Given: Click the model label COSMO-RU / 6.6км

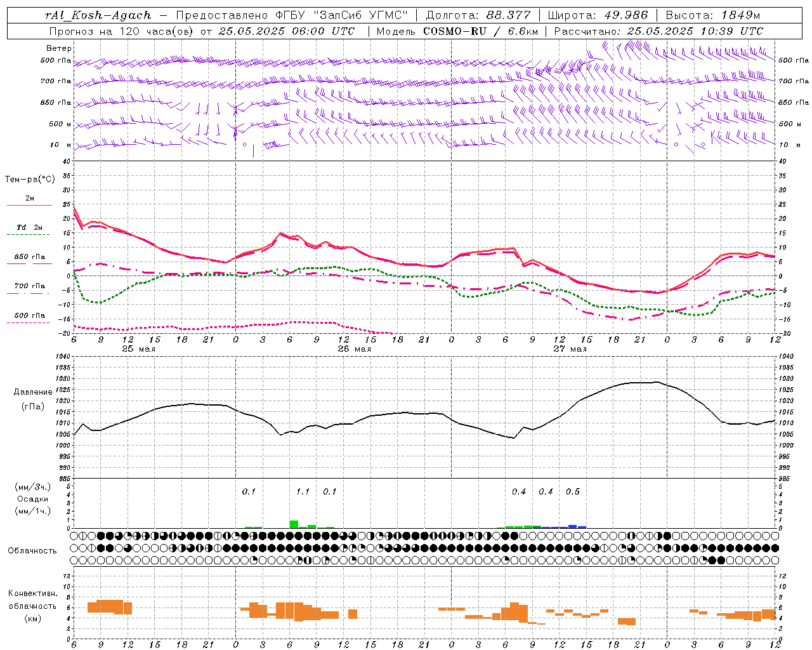Looking at the screenshot, I should [x=480, y=31].
